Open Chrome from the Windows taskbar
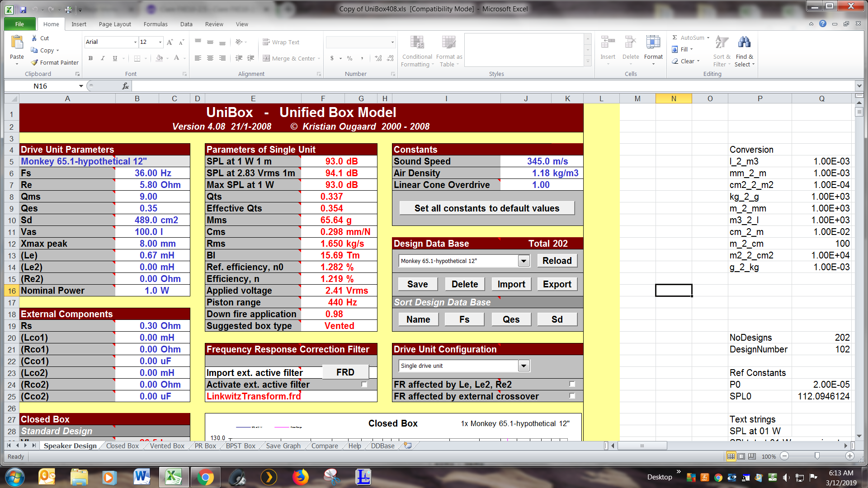Viewport: 868px width, 488px height. click(x=205, y=477)
